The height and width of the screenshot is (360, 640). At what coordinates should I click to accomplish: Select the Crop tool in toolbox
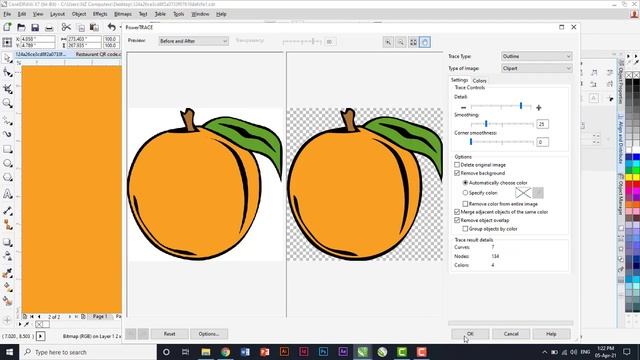(7, 88)
